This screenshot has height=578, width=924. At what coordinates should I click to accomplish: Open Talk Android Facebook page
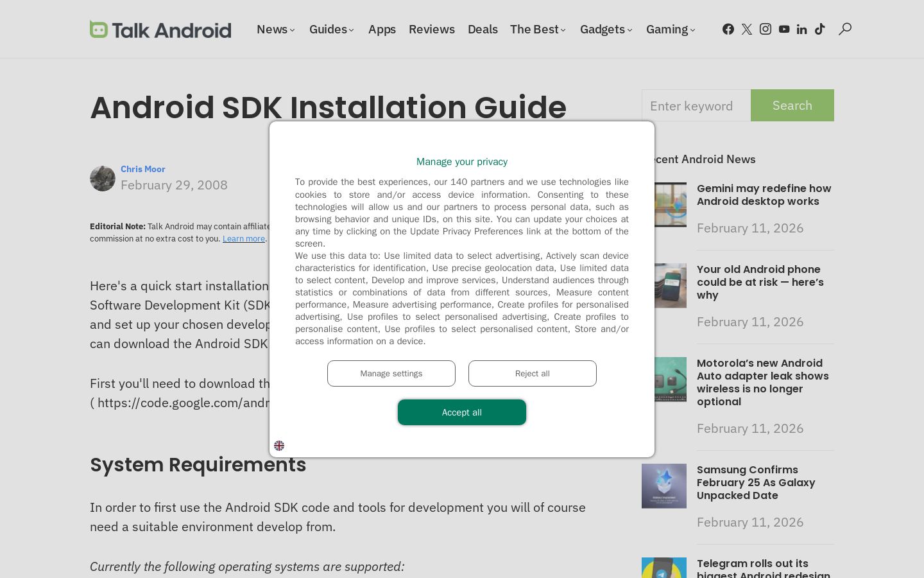point(728,29)
